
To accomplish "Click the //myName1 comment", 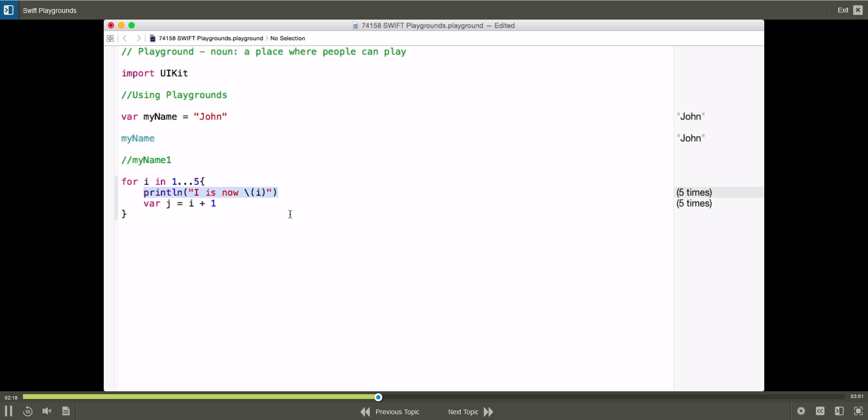I will (146, 160).
